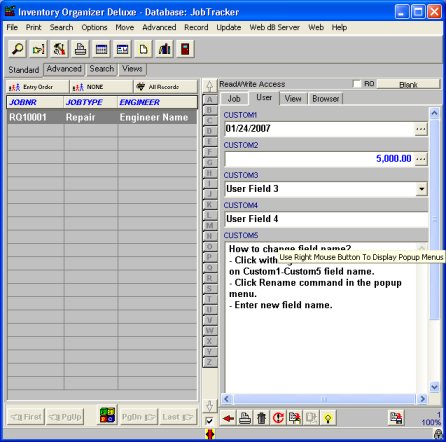Click the ellipsis button beside CUSTOM2 amount

coord(421,159)
